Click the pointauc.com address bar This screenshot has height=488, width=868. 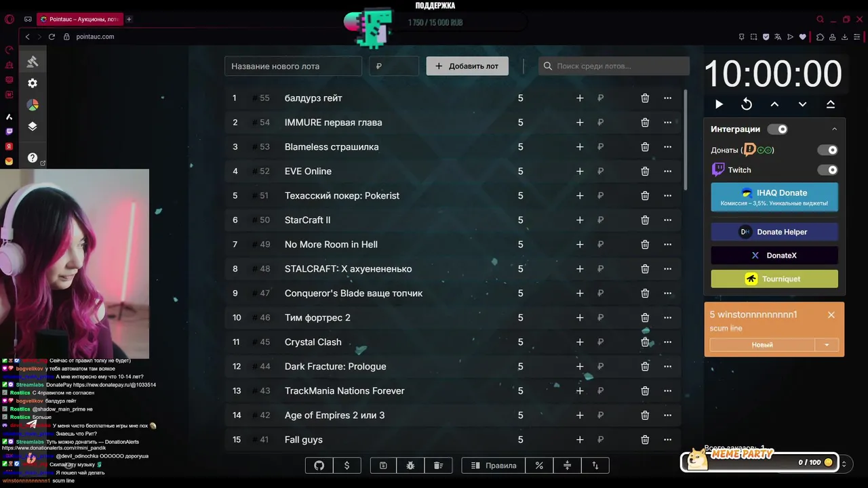[95, 37]
